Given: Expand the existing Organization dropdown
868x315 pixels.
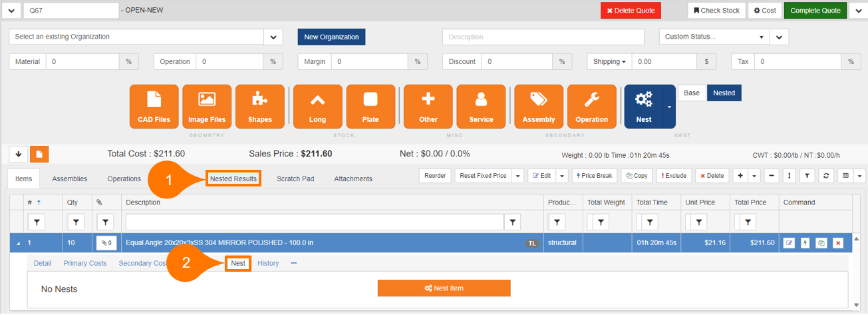Looking at the screenshot, I should (x=273, y=37).
